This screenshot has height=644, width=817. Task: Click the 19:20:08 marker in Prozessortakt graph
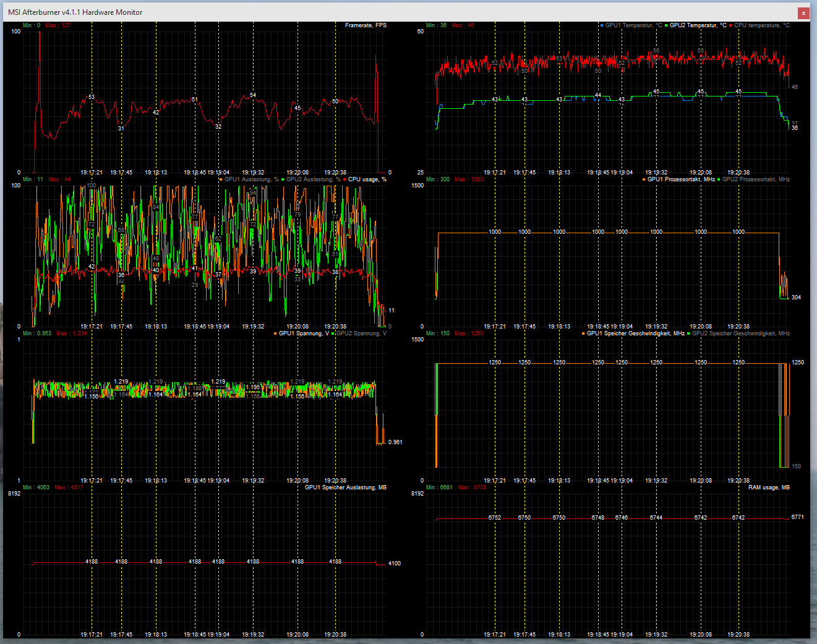(x=701, y=327)
